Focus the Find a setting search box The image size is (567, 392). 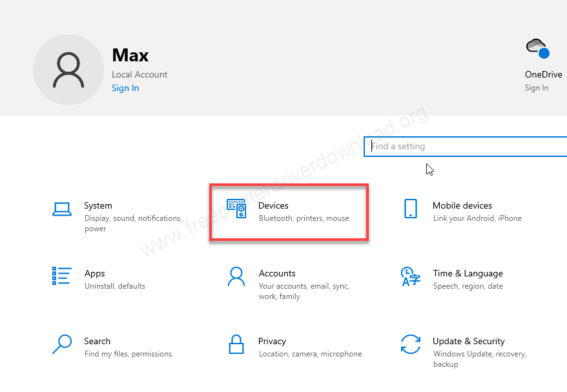pos(465,147)
